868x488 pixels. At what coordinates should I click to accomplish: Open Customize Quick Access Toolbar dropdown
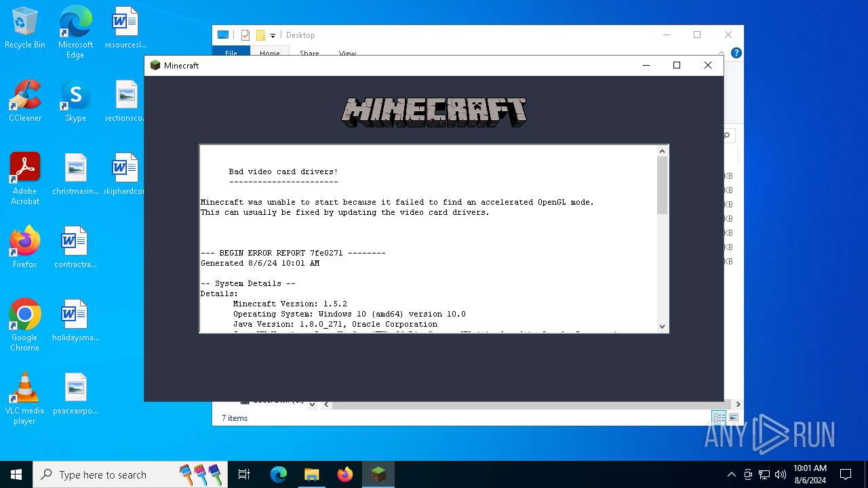(x=273, y=35)
